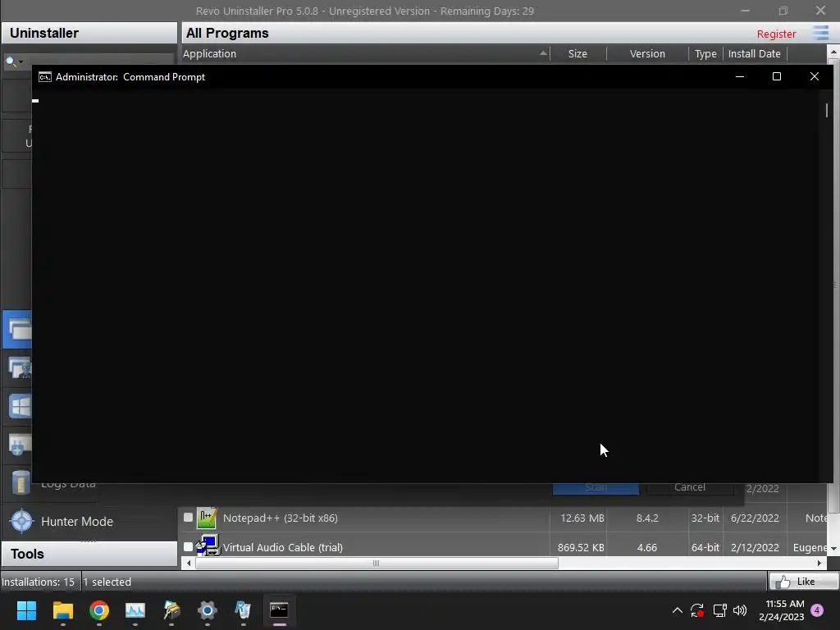This screenshot has width=840, height=630.
Task: Open the search options dropdown arrow
Action: [21, 62]
